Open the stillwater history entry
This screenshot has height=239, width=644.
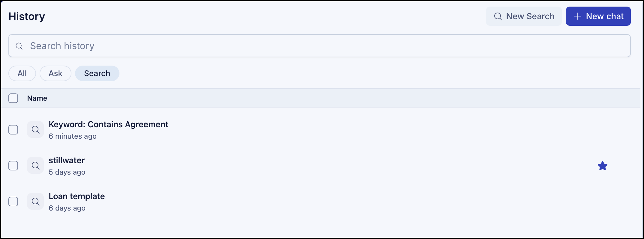(x=67, y=160)
